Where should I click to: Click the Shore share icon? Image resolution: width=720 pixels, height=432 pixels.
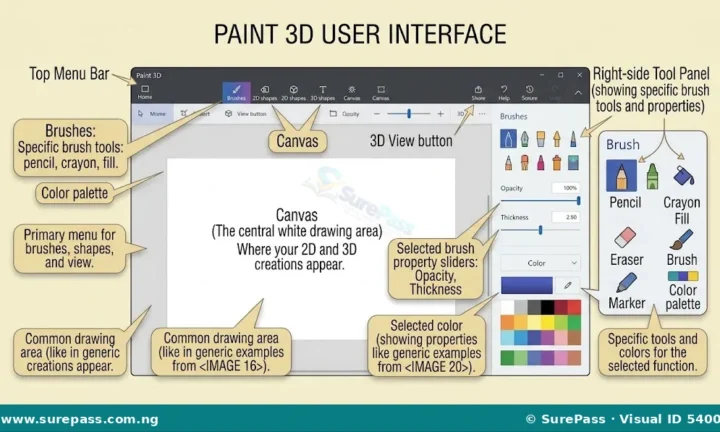pyautogui.click(x=478, y=92)
